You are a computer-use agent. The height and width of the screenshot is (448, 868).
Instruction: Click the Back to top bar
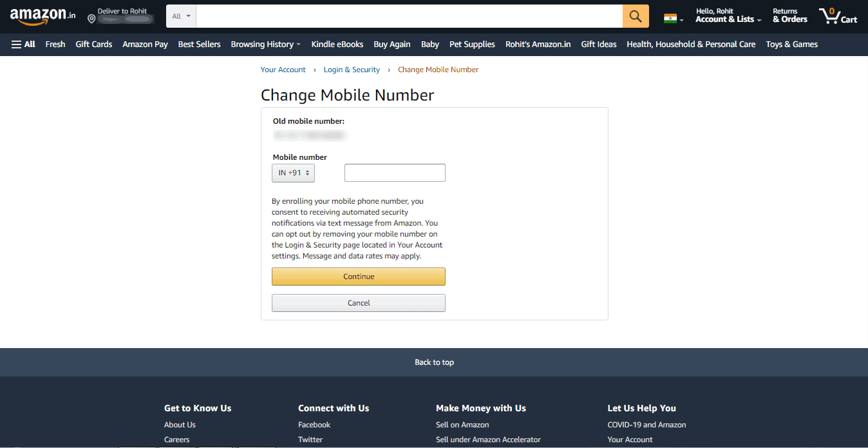point(434,362)
